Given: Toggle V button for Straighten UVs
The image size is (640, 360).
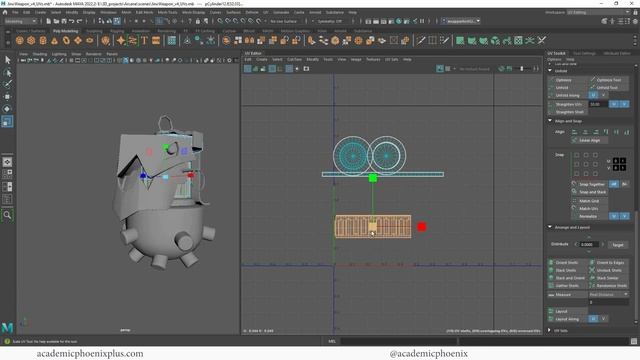Looking at the screenshot, I should click(x=624, y=104).
